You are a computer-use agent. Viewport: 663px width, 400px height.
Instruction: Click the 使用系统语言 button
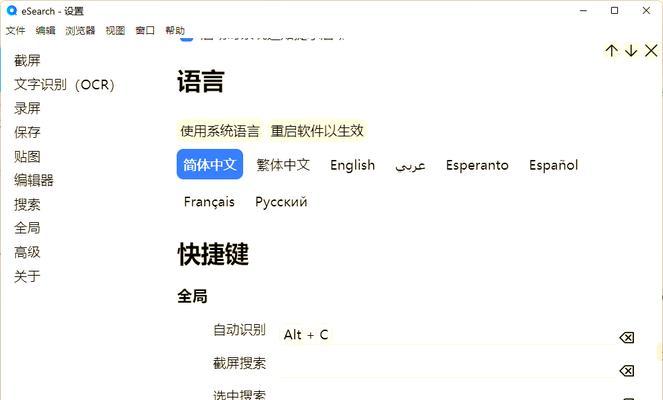pyautogui.click(x=220, y=131)
